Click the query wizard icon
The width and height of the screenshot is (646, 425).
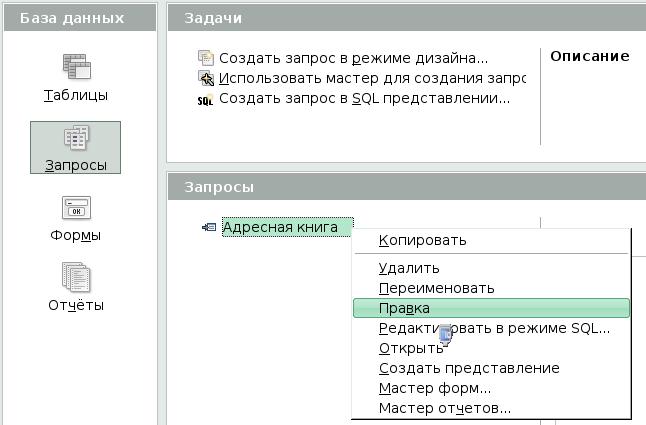point(207,78)
